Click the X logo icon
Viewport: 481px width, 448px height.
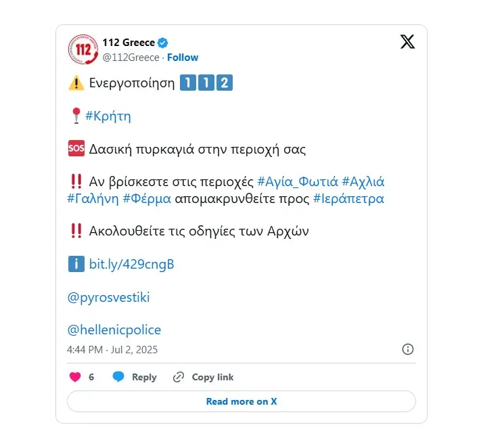click(x=407, y=42)
